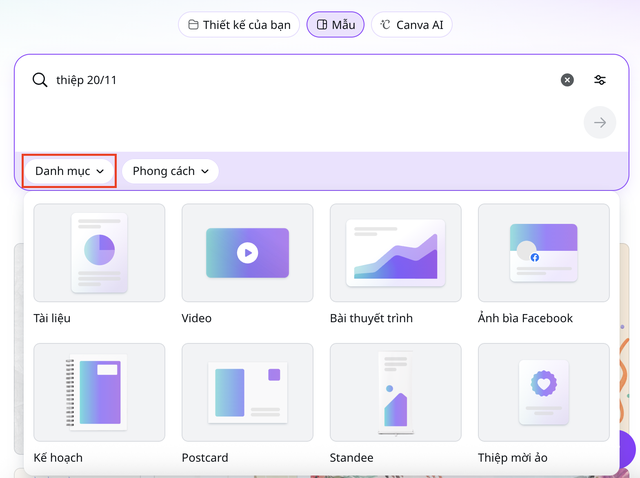Clear the search text with the X icon
640x478 pixels.
click(567, 80)
